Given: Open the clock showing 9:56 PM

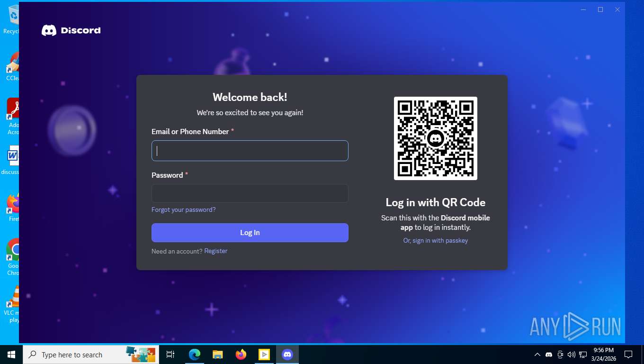Looking at the screenshot, I should point(603,355).
